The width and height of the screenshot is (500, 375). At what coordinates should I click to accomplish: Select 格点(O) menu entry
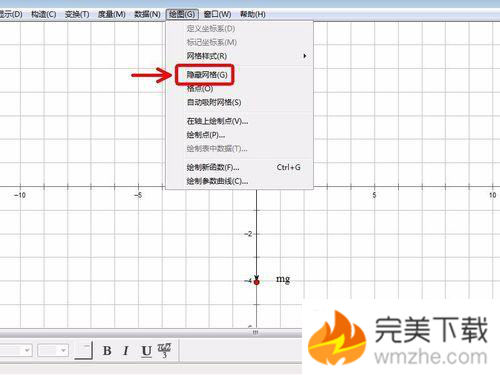pyautogui.click(x=200, y=89)
